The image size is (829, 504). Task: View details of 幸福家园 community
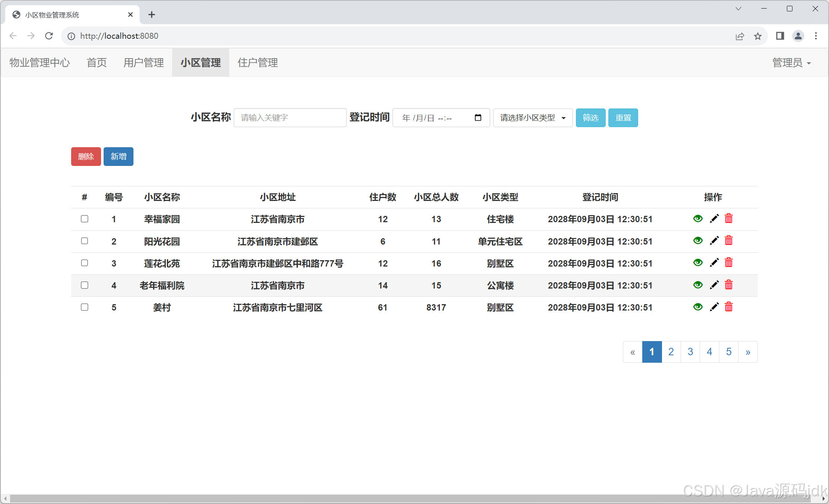(698, 219)
